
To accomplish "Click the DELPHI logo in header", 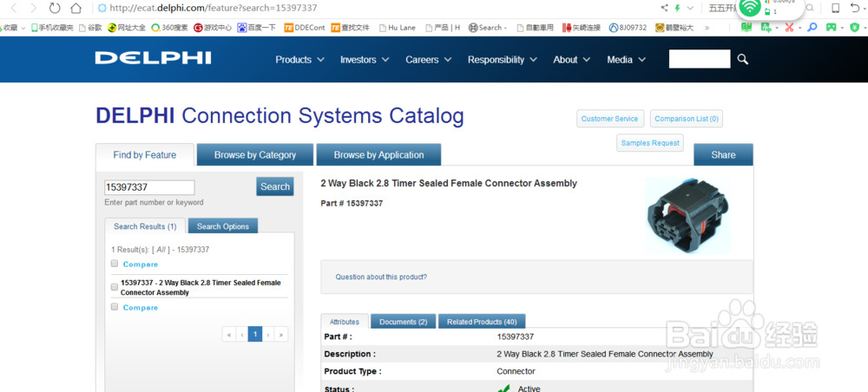I will coord(153,58).
